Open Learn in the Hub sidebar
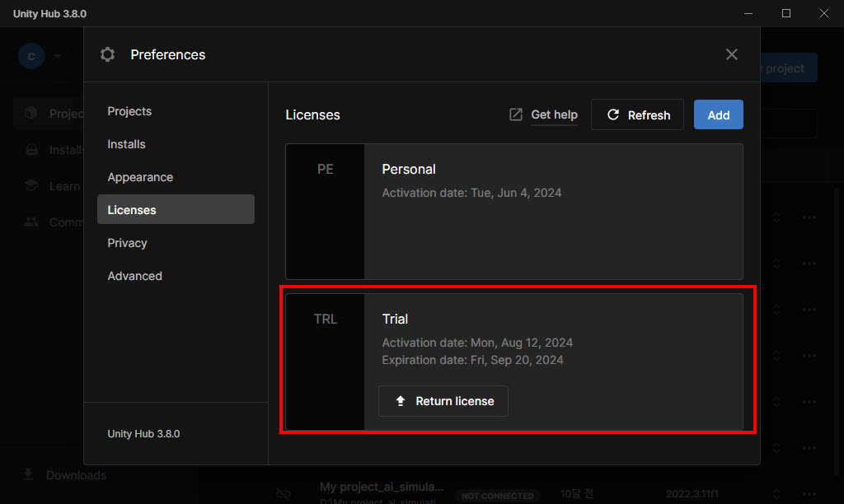Screen dimensions: 844x504 pyautogui.click(x=64, y=186)
